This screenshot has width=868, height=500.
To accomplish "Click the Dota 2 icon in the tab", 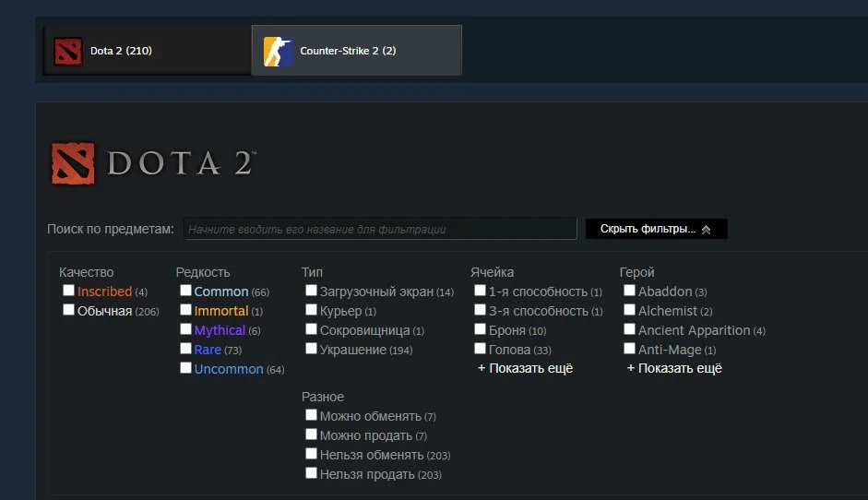I will [x=68, y=51].
